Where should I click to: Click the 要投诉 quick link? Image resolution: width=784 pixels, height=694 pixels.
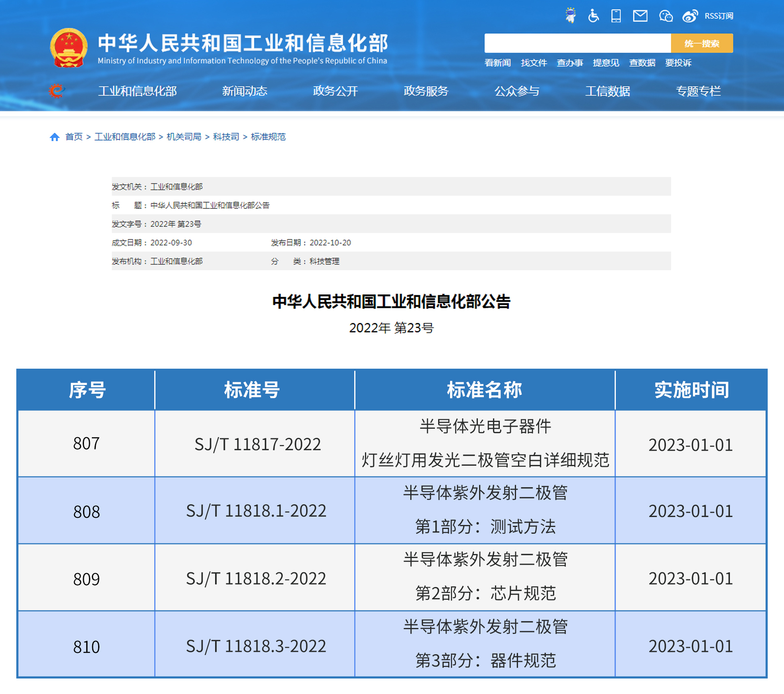(x=678, y=63)
